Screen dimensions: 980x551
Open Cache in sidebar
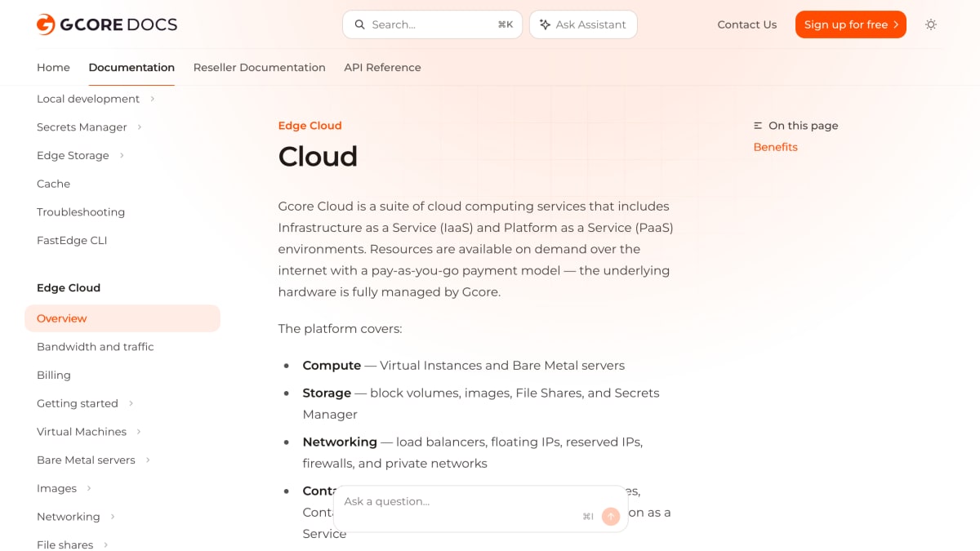[x=53, y=184]
